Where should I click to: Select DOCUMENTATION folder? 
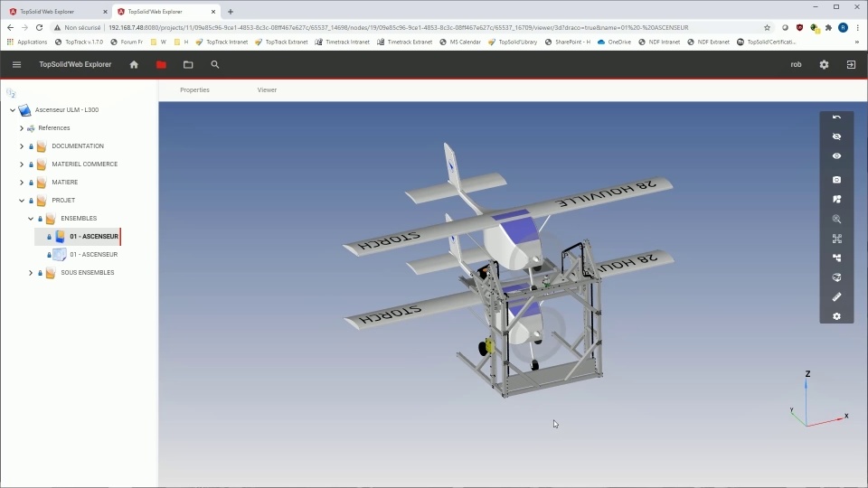78,146
